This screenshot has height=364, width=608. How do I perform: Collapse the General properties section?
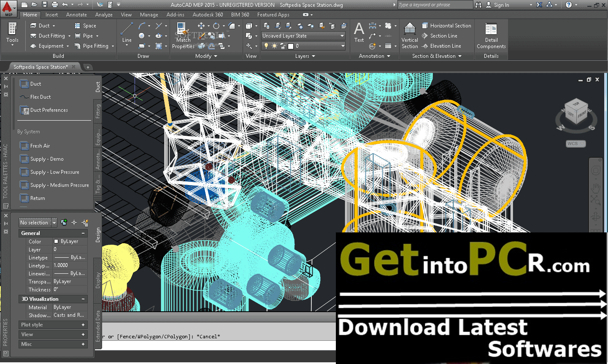pos(83,233)
